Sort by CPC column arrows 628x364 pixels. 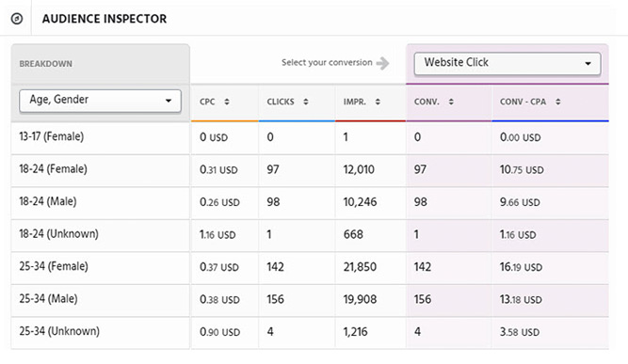227,102
